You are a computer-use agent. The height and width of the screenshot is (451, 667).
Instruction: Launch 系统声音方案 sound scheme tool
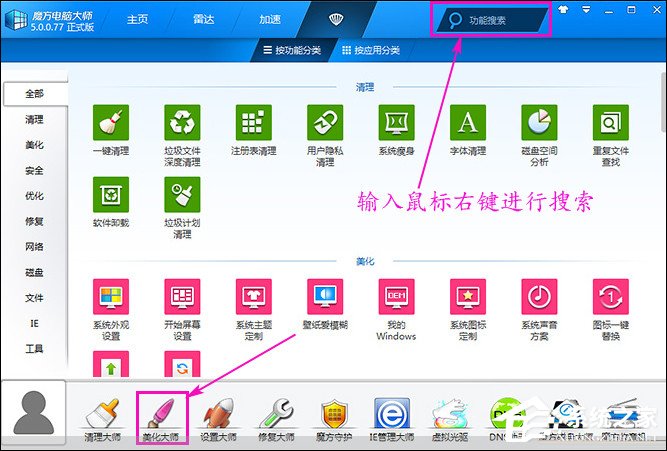click(x=539, y=297)
